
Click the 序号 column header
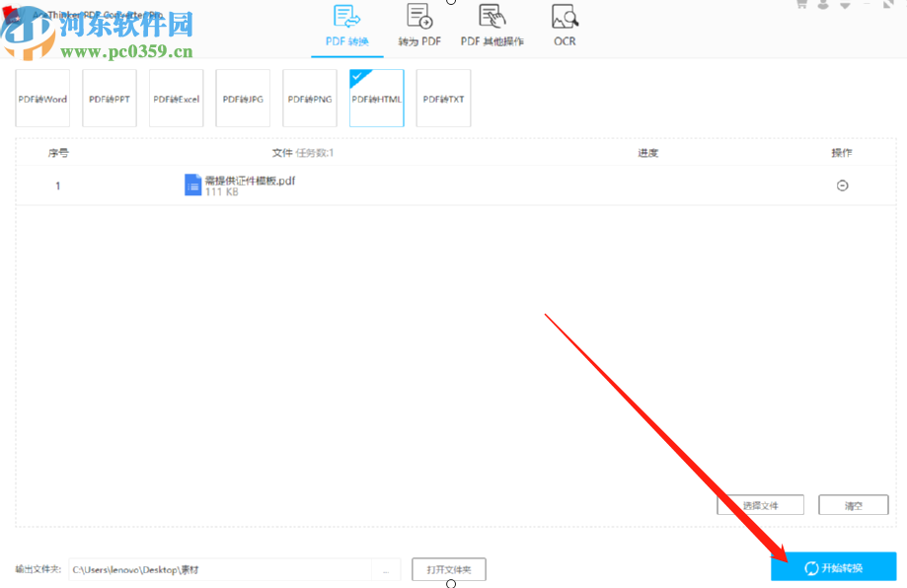point(58,153)
